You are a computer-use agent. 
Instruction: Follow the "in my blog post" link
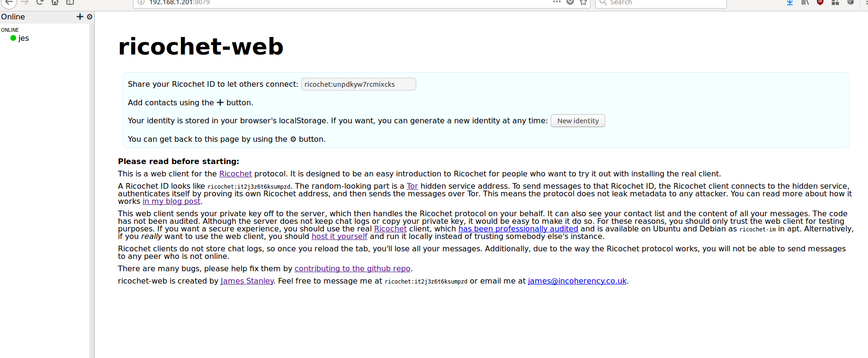(x=171, y=201)
